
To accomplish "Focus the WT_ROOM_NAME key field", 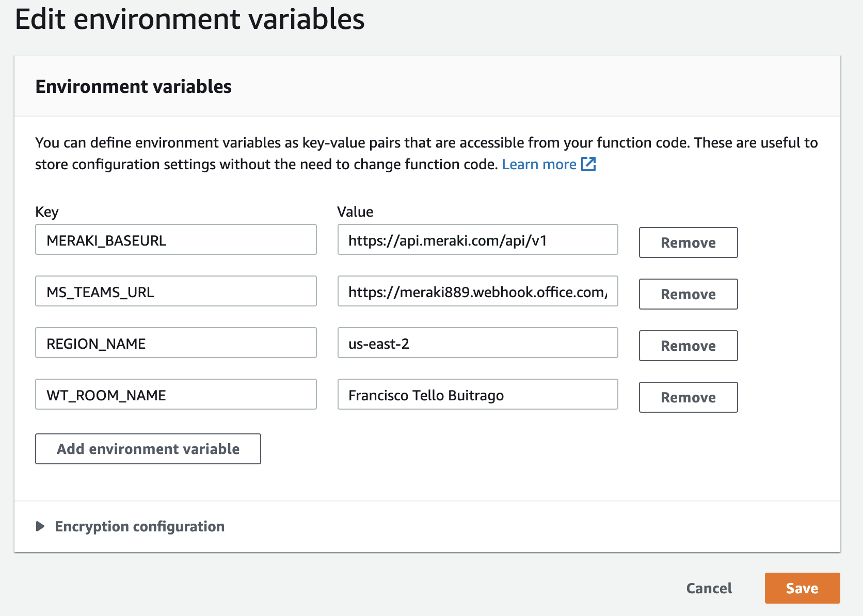I will [175, 395].
